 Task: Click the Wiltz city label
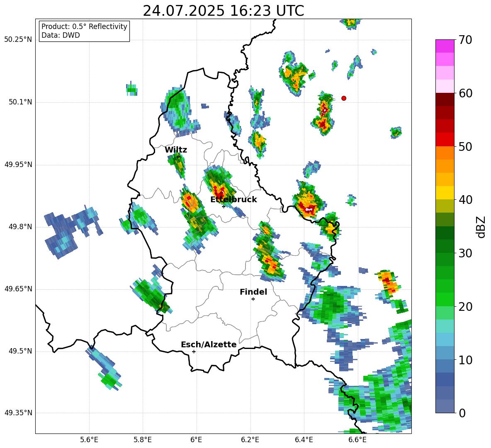[x=176, y=150]
